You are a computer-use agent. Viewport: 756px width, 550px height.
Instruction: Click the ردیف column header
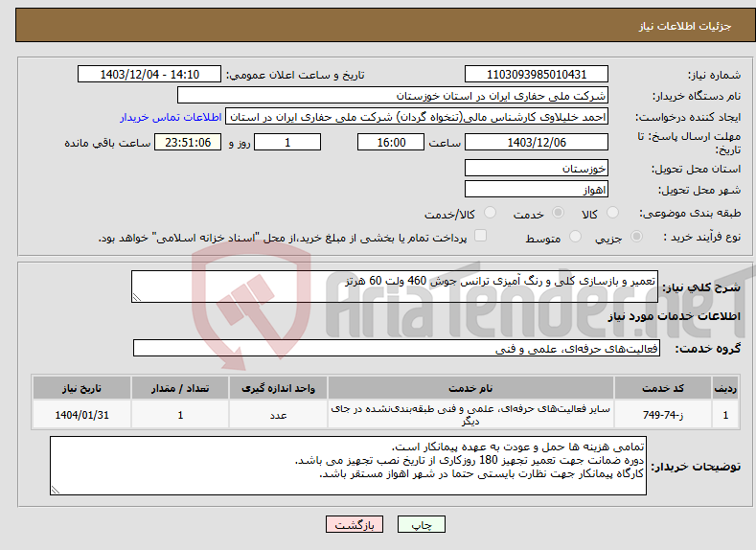coord(725,388)
